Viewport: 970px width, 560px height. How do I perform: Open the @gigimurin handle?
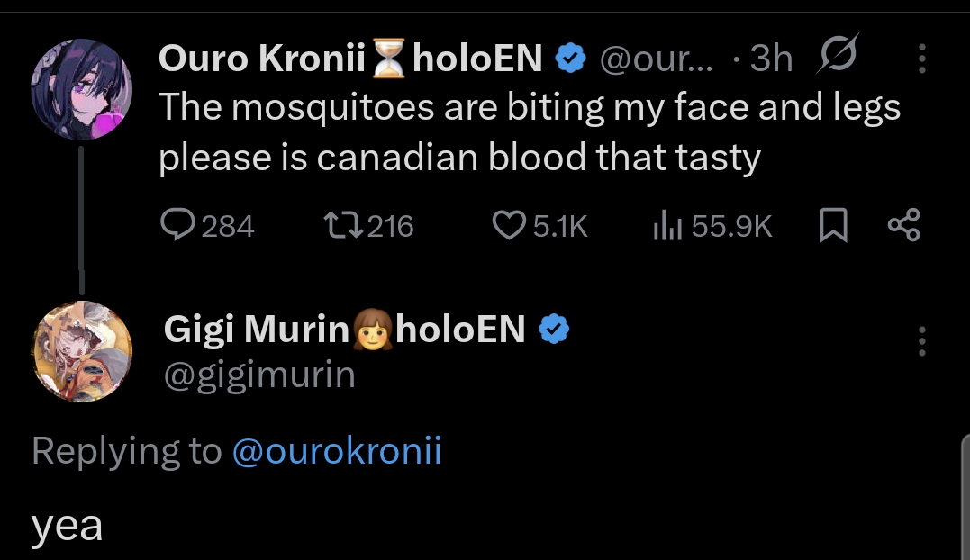259,375
